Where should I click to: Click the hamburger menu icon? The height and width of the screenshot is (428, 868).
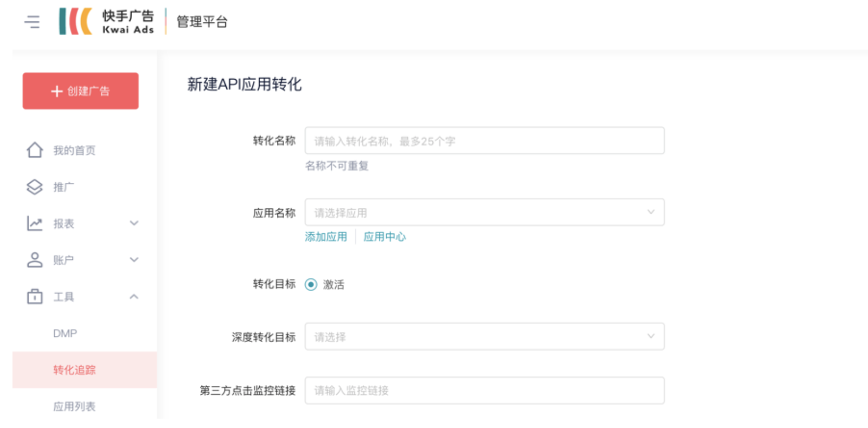point(32,21)
